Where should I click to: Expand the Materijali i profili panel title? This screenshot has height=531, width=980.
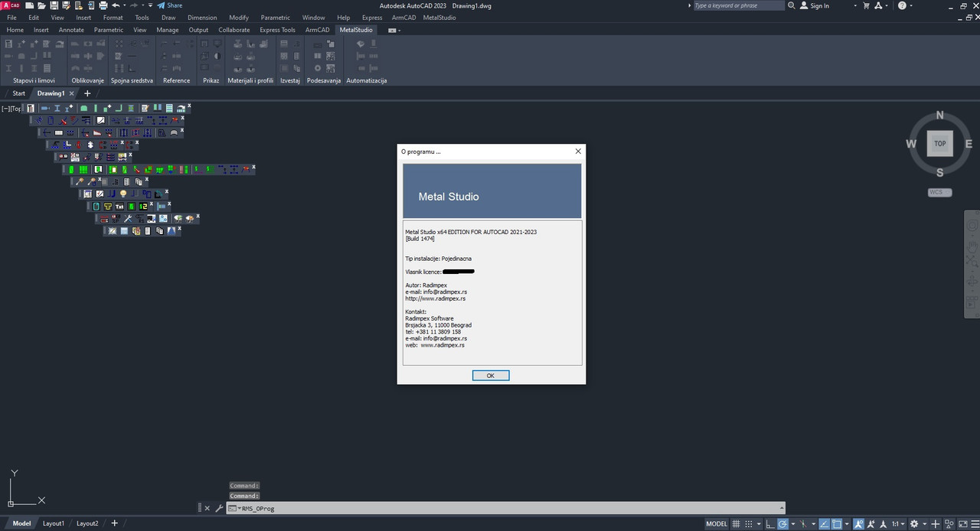coord(250,80)
